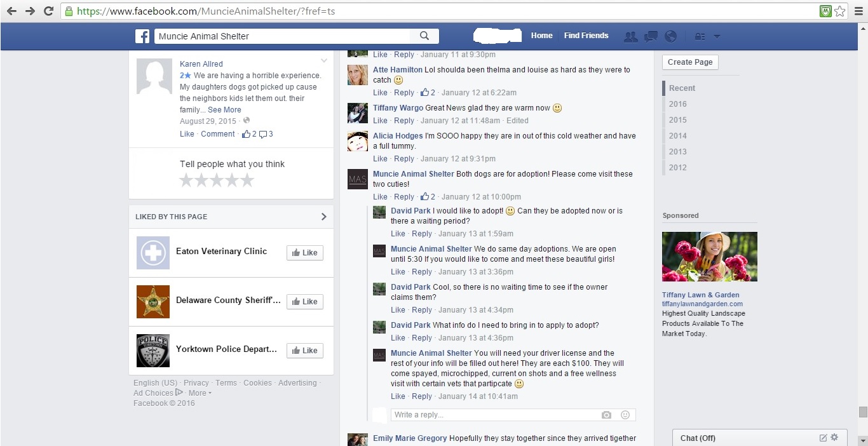Screen dimensions: 868x446
Task: Open the emoji picker in reply box
Action: (x=625, y=415)
